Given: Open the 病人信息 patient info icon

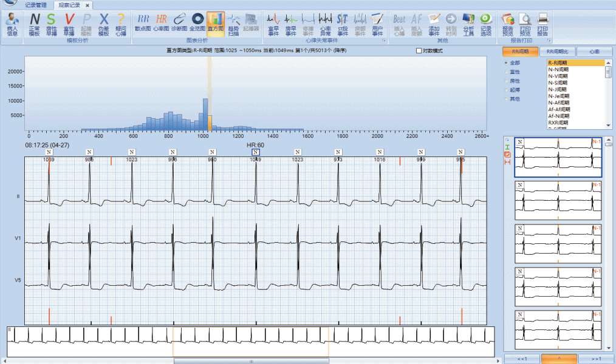Looking at the screenshot, I should tap(12, 24).
